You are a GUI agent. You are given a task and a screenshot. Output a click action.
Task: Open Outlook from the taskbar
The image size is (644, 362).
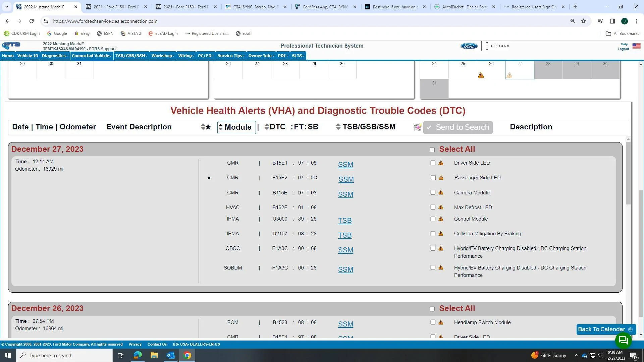(171, 355)
